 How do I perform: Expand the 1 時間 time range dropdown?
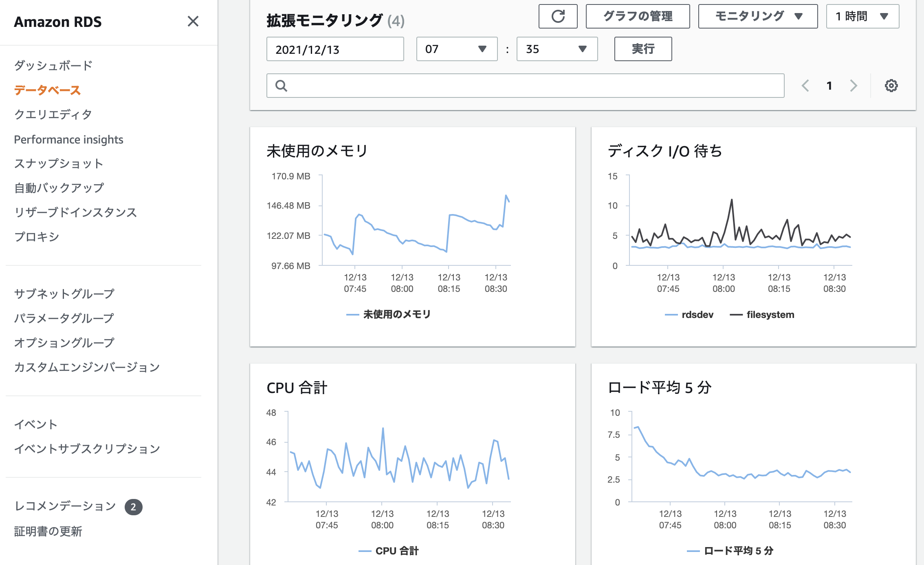(862, 16)
